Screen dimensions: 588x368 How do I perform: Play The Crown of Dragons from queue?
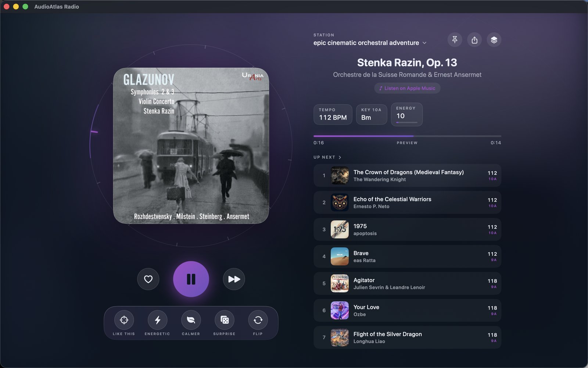[407, 176]
